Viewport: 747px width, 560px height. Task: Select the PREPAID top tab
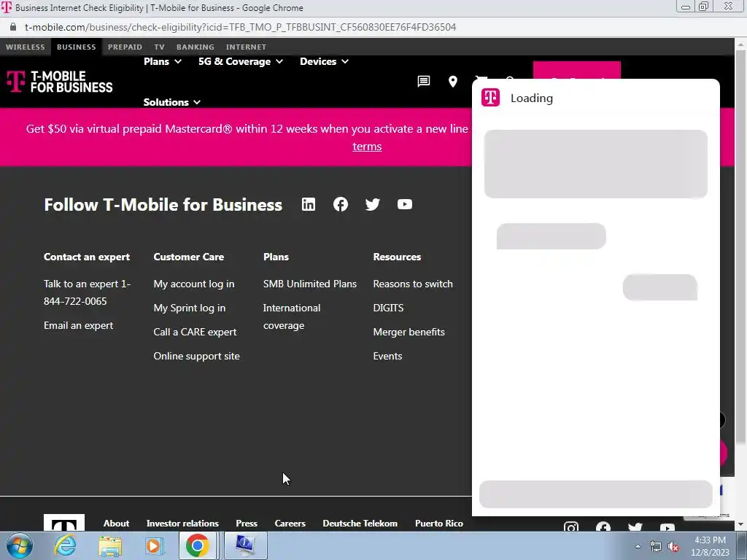tap(125, 47)
